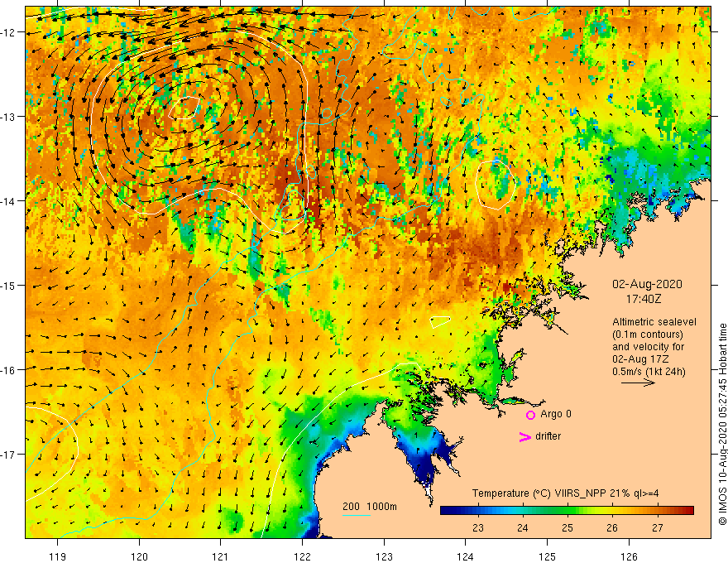Click the longitude label 124
728x563 pixels.
click(x=466, y=556)
